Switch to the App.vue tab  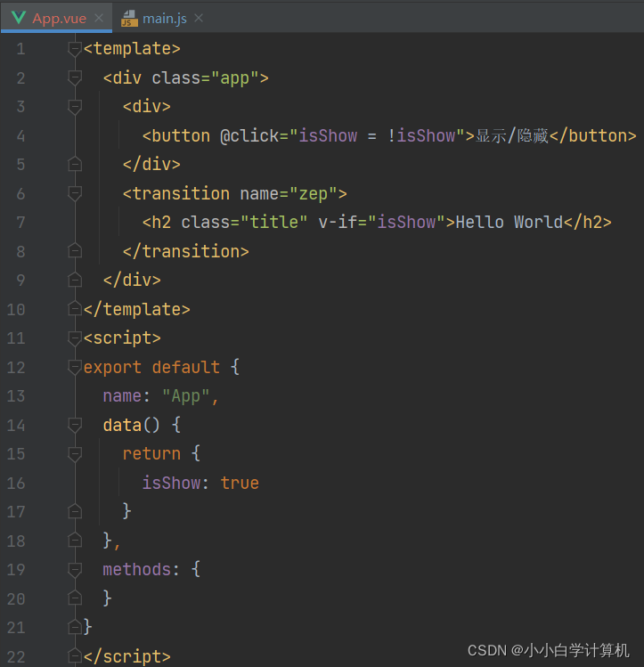(x=57, y=18)
